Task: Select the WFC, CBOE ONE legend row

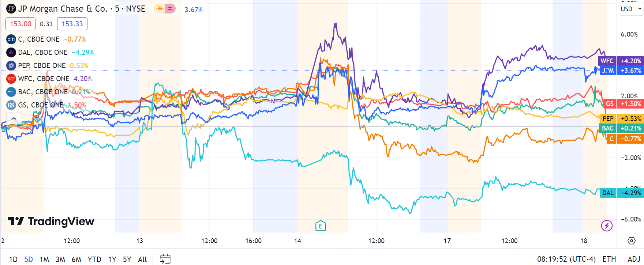Action: pyautogui.click(x=49, y=79)
